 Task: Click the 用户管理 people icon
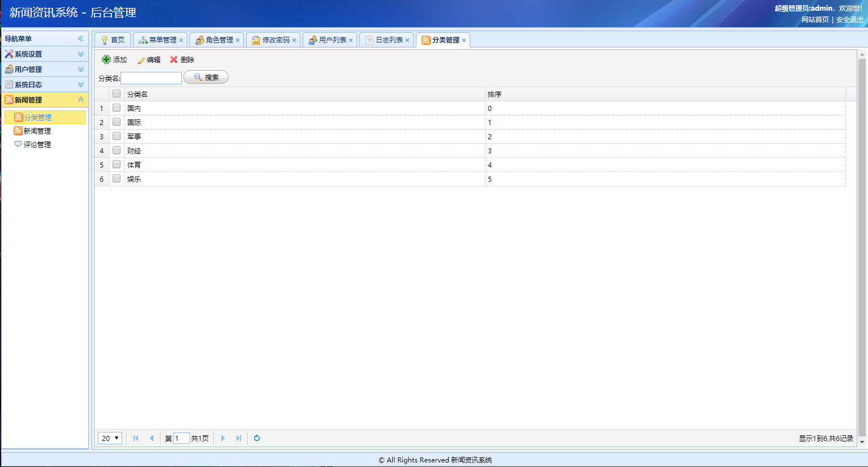tap(9, 69)
